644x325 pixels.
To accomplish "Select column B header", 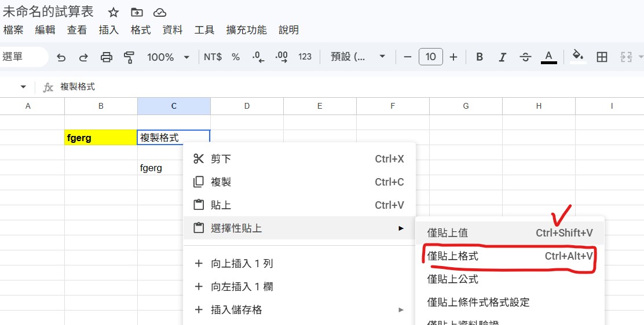I will (101, 106).
